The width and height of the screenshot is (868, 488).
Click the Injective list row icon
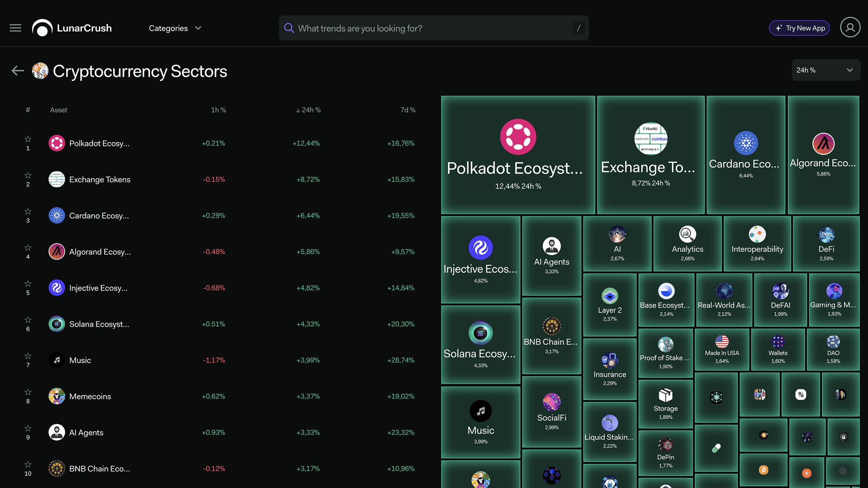pos(57,288)
